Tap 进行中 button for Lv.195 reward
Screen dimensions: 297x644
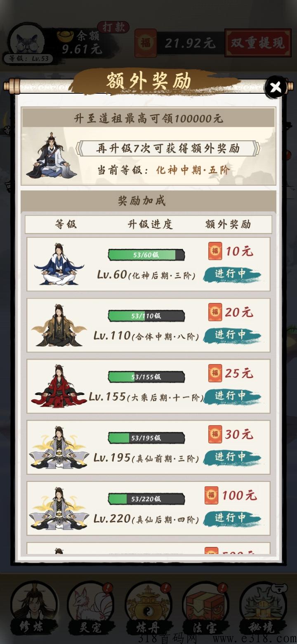tap(232, 457)
